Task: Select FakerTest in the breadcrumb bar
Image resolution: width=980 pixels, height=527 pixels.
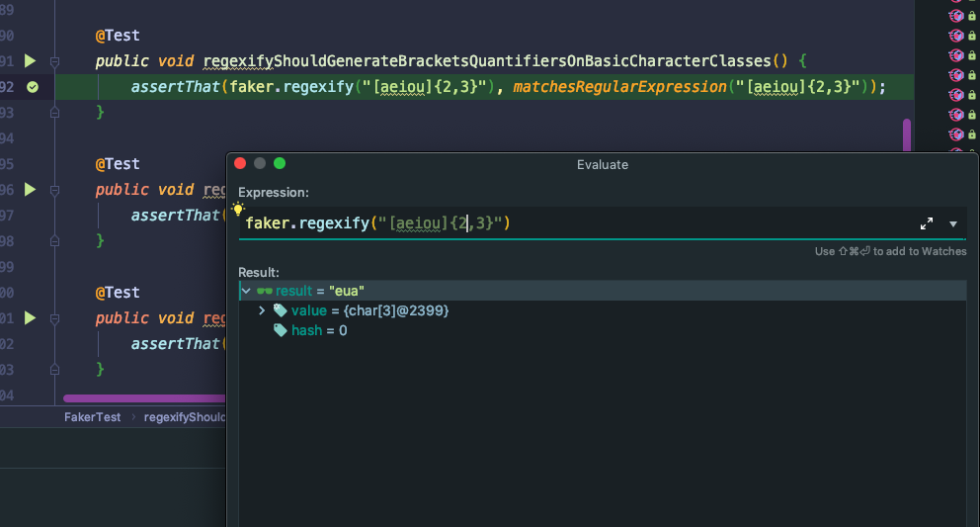Action: pyautogui.click(x=92, y=417)
